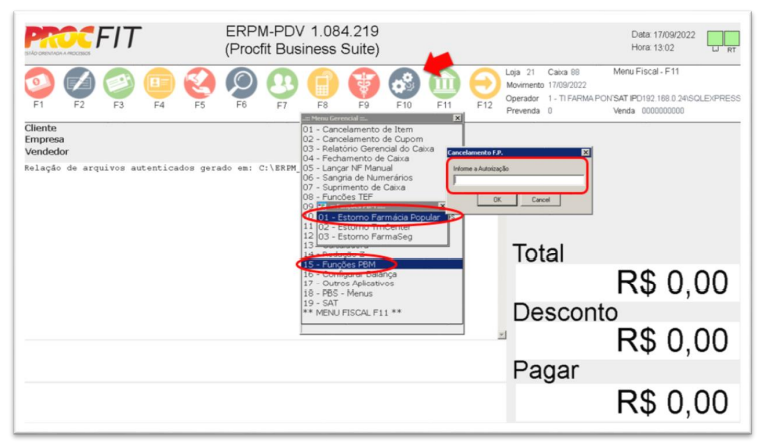765x447 pixels.
Task: Focus the Informe a Autorização field
Action: (x=518, y=180)
